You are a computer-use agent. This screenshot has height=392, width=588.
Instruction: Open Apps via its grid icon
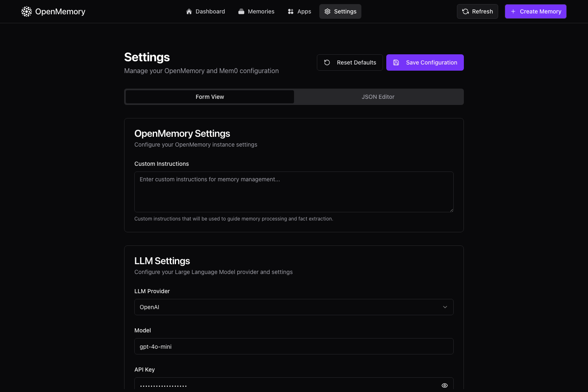(x=291, y=11)
